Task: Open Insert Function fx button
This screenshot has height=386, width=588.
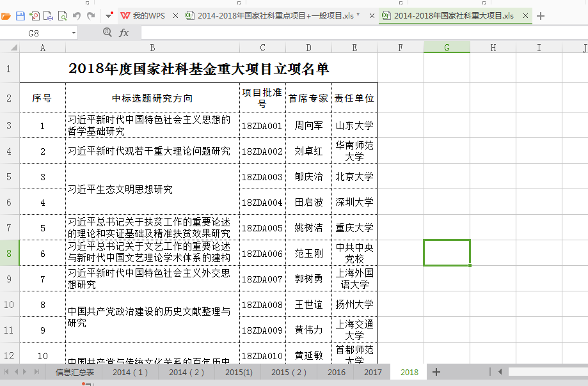Action: [123, 33]
